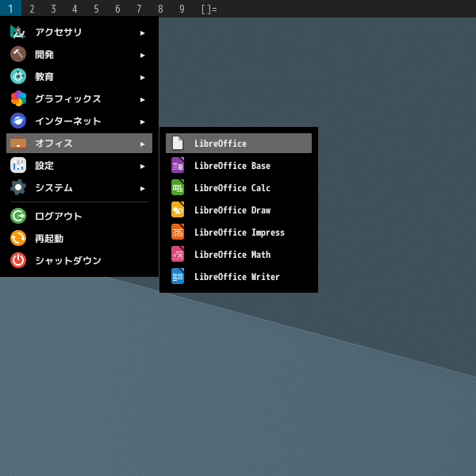Click the []= layout indicator
The width and height of the screenshot is (476, 476).
209,9
